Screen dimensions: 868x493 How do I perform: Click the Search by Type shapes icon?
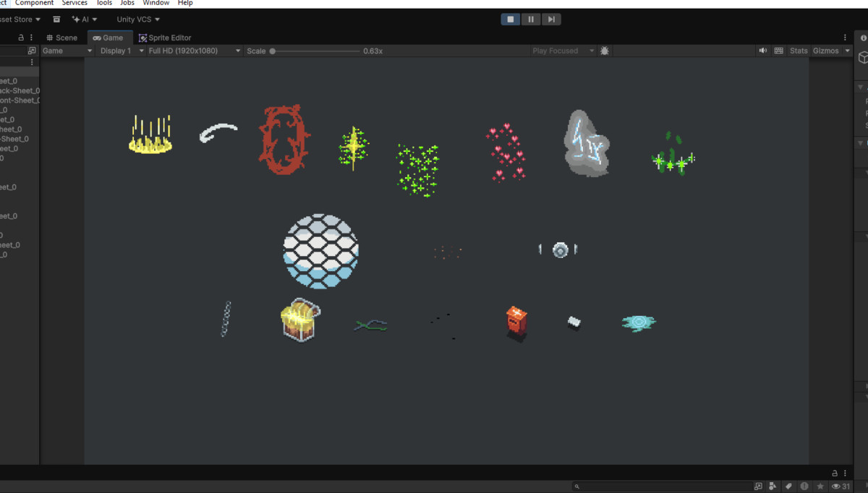(x=773, y=486)
